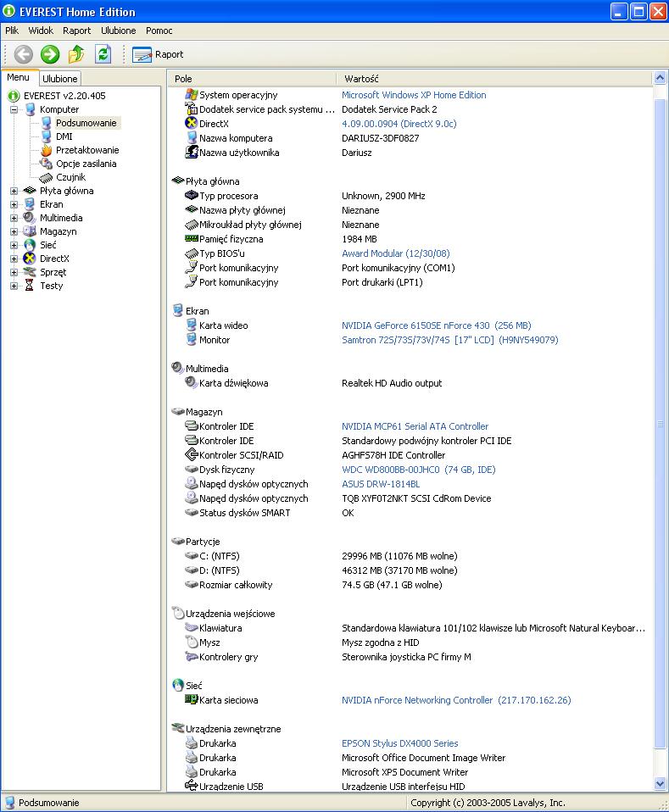Click the Karta sieciowa icon

tap(192, 699)
